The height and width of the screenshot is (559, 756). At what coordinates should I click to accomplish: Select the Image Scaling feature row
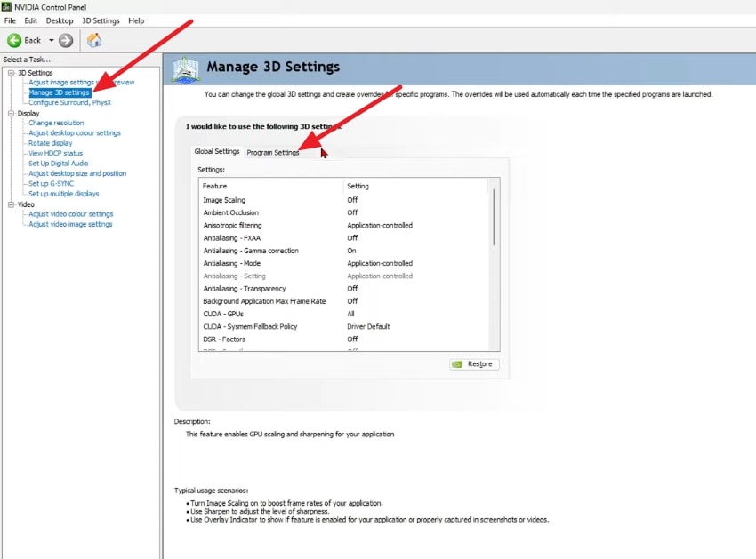[344, 200]
